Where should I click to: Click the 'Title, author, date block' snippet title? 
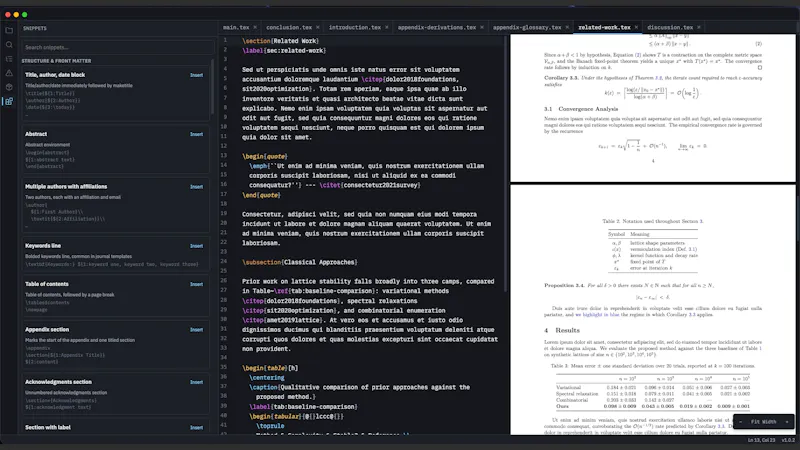(55, 74)
